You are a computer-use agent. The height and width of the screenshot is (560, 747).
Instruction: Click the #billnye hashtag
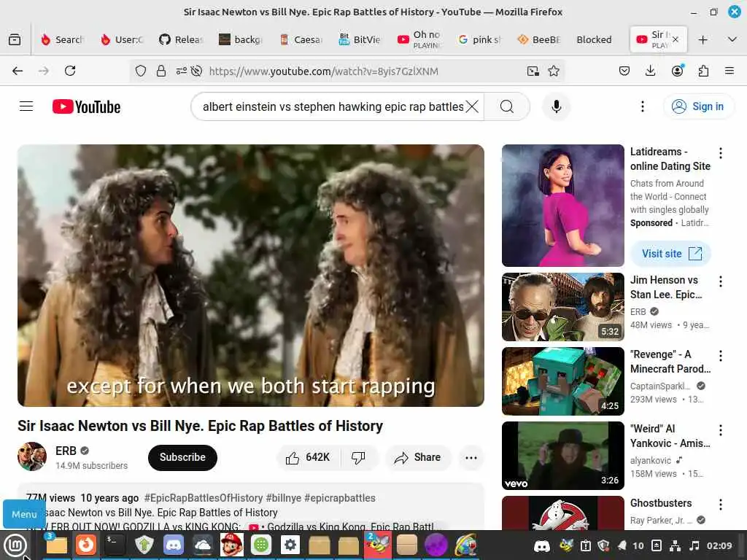[x=284, y=498]
